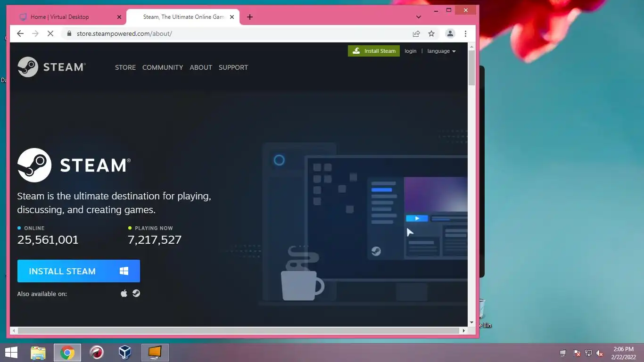This screenshot has height=362, width=644.
Task: Open File Explorer from the taskbar
Action: pyautogui.click(x=38, y=353)
